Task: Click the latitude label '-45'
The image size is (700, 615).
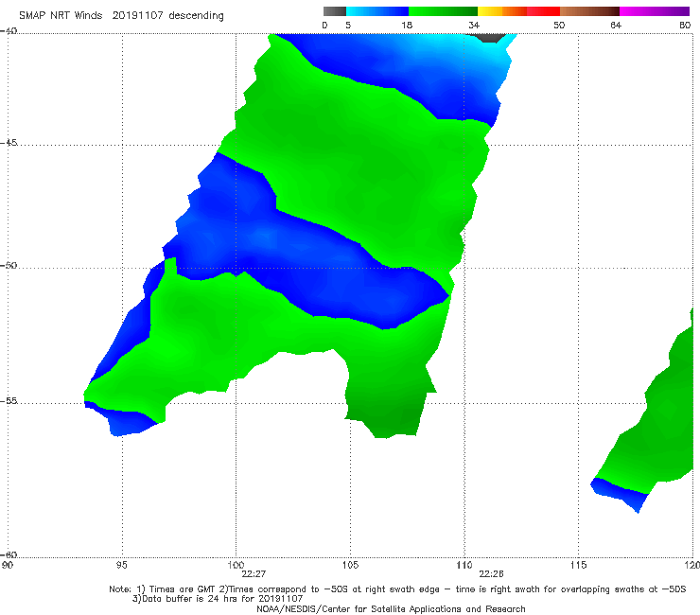Action: pos(9,143)
